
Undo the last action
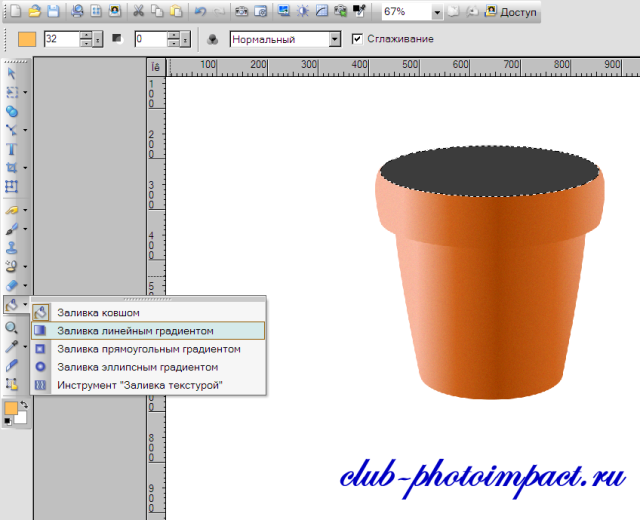200,11
